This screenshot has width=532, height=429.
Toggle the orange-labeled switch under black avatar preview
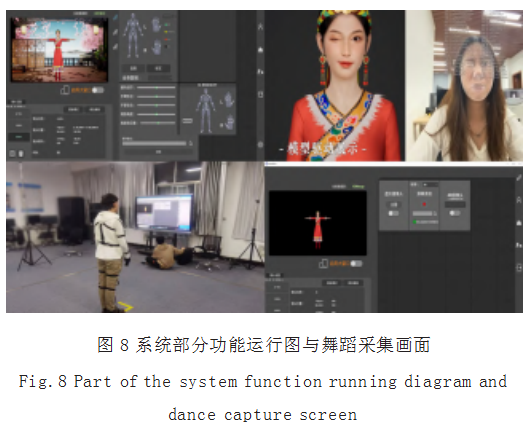[x=356, y=263]
